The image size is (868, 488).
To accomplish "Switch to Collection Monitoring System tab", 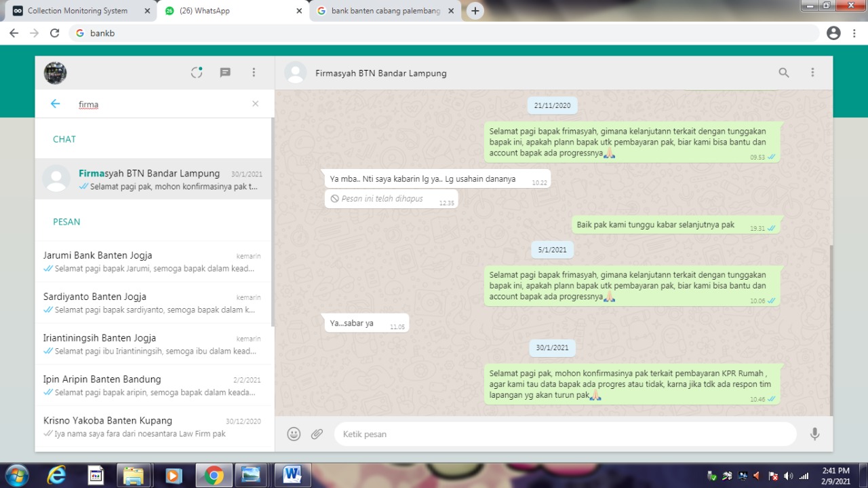I will click(77, 11).
